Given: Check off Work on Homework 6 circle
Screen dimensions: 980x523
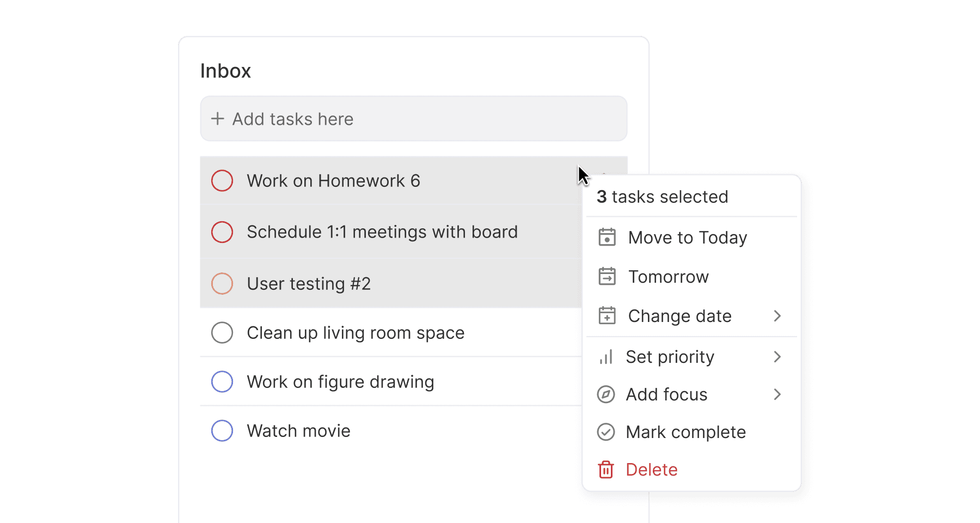Looking at the screenshot, I should click(222, 181).
